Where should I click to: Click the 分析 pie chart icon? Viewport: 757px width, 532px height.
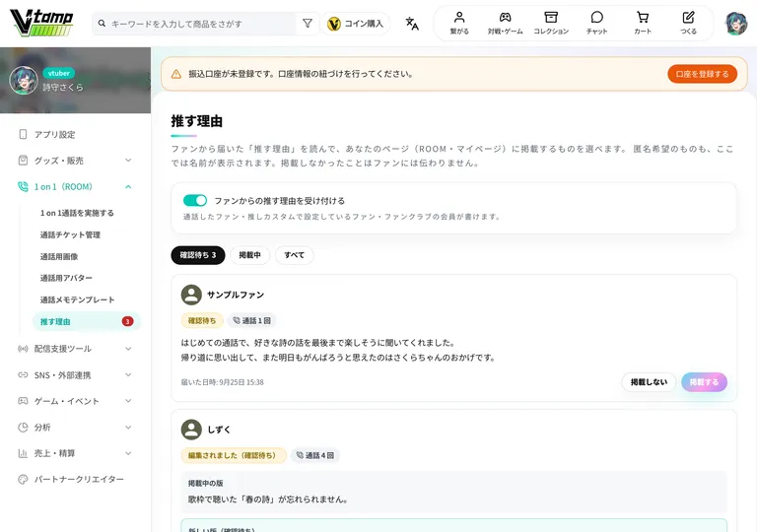(23, 428)
